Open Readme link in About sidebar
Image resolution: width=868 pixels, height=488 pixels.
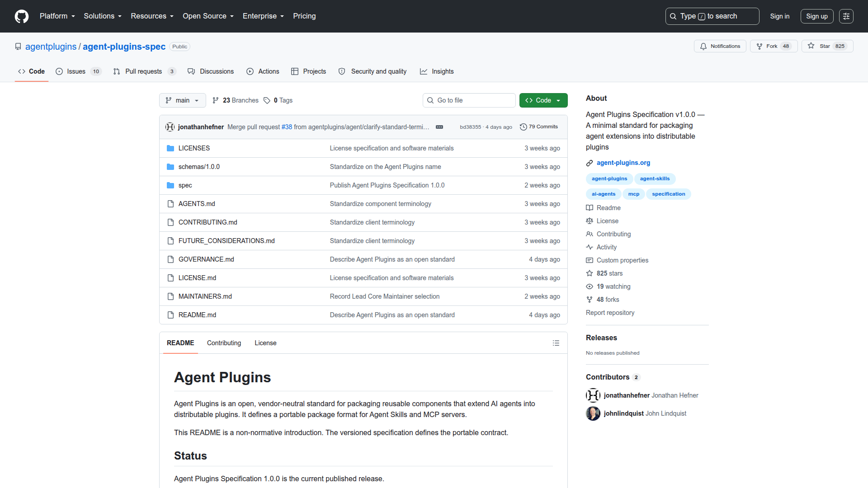604,208
